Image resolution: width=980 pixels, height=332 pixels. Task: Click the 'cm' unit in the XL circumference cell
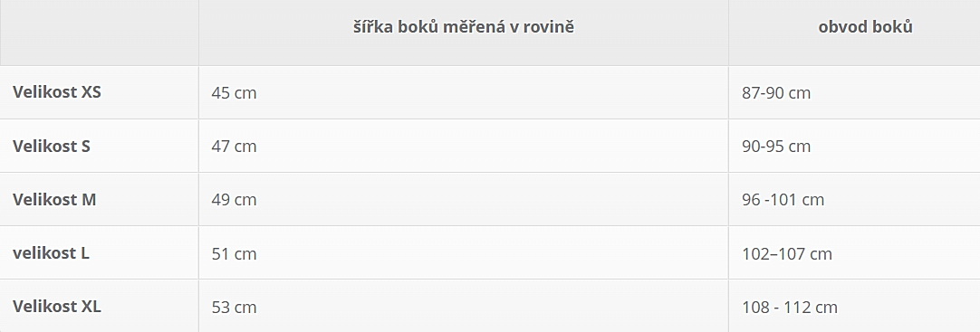(826, 308)
